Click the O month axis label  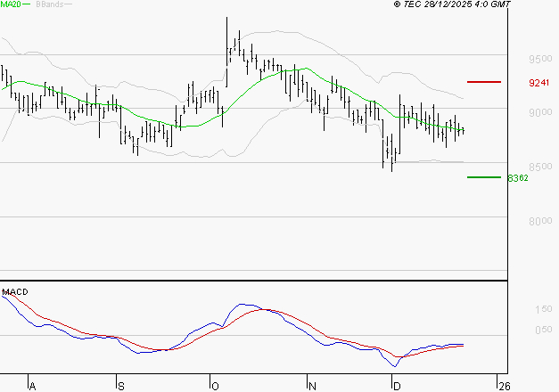point(215,387)
